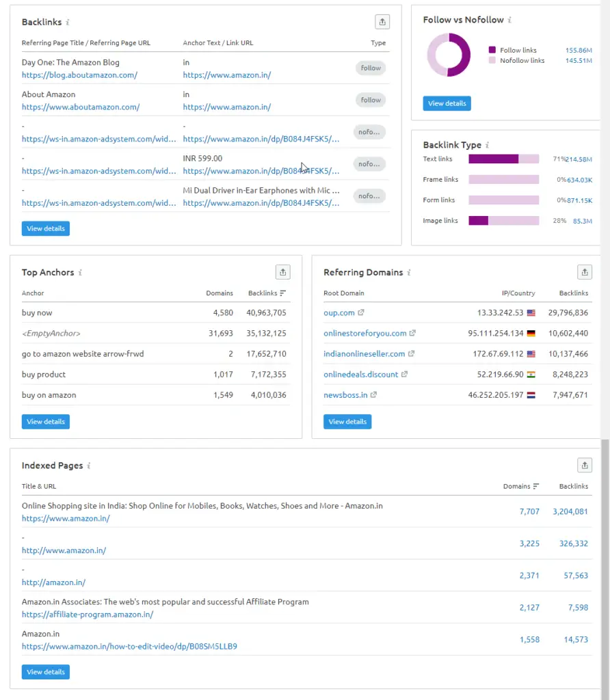Open info icon beside Backlink Type

(487, 145)
